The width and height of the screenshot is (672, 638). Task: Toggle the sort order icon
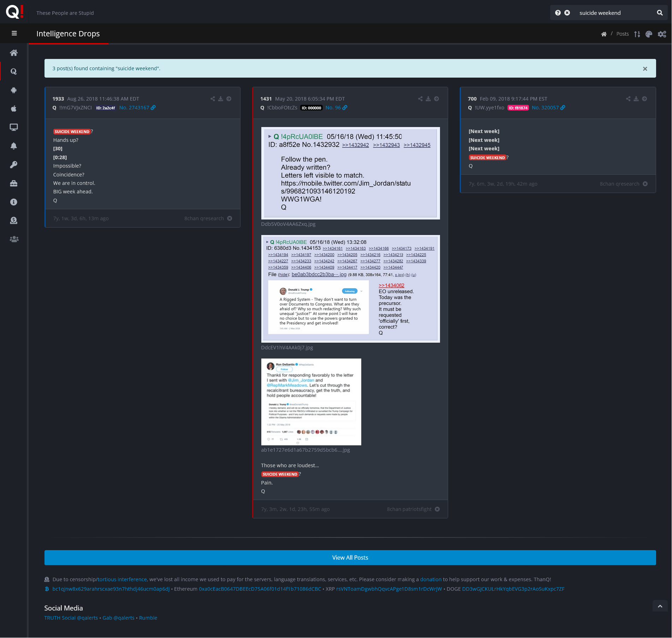point(637,34)
